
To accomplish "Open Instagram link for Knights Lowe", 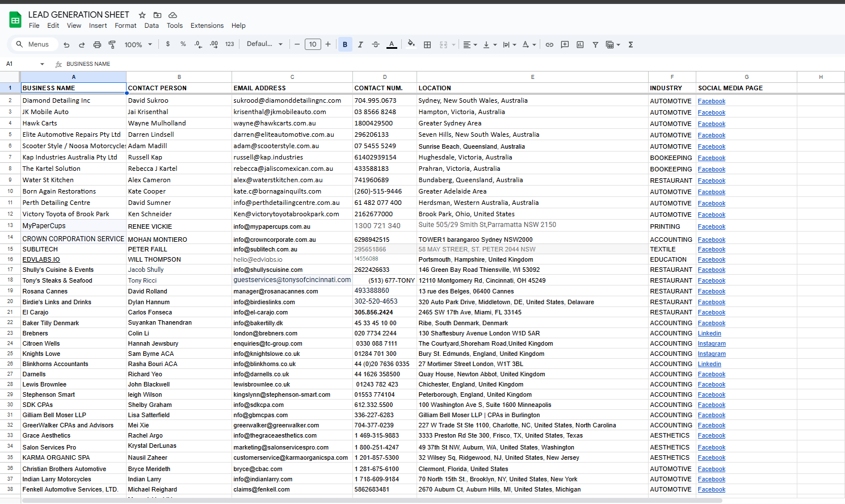I will [712, 354].
